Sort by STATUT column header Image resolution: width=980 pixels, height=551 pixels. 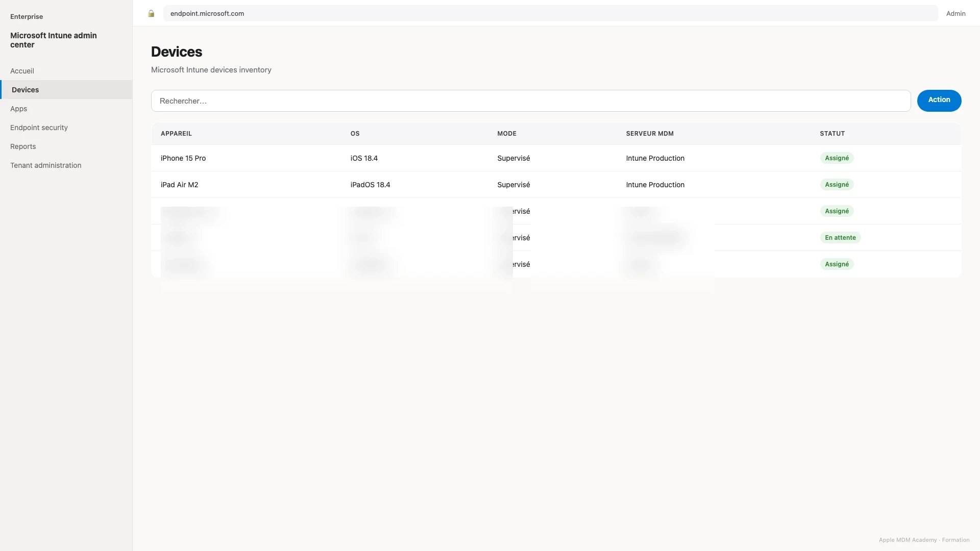pos(832,134)
